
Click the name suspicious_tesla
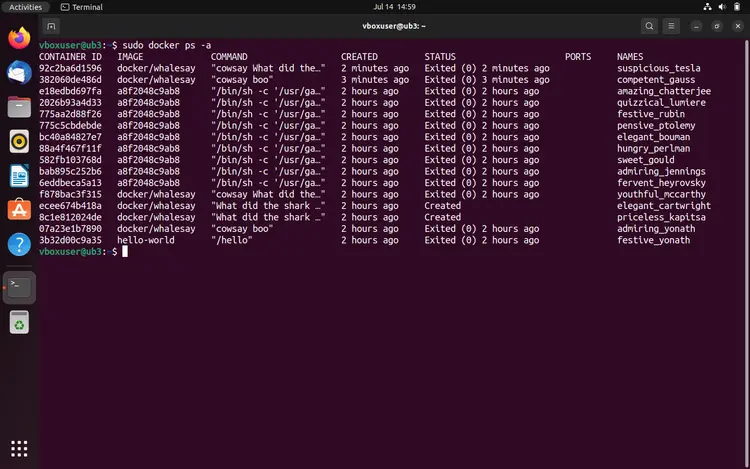[x=659, y=68]
